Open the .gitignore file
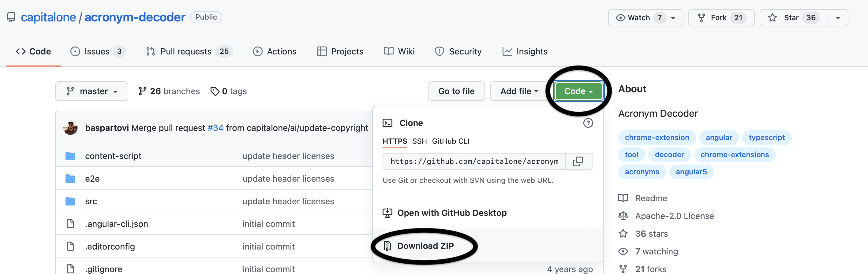Image resolution: width=868 pixels, height=274 pixels. click(103, 269)
